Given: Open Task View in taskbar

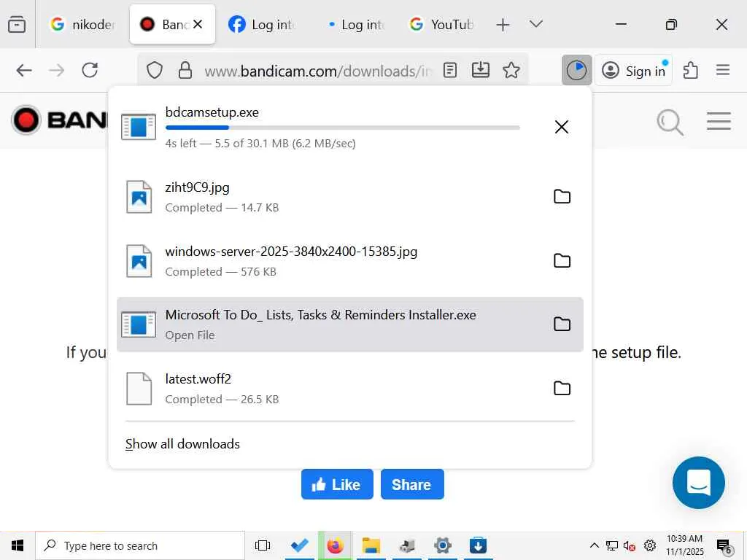Looking at the screenshot, I should (x=263, y=545).
